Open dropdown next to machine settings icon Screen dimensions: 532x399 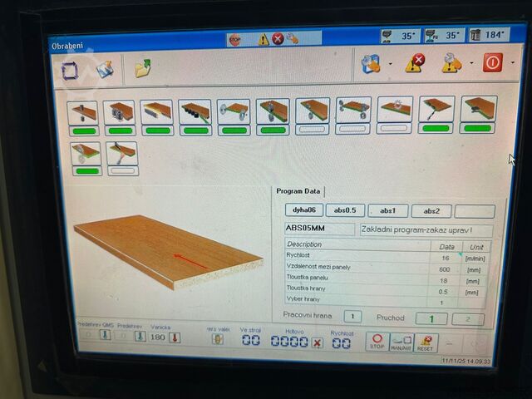(390, 63)
